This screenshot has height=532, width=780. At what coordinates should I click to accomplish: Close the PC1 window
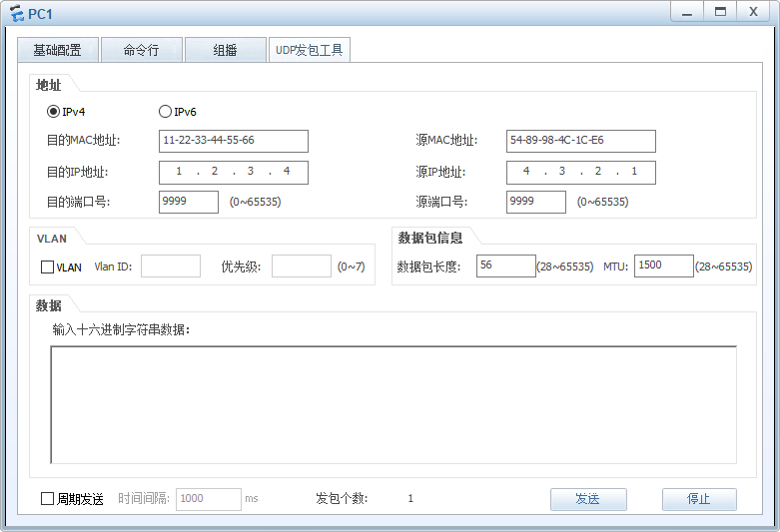(754, 12)
